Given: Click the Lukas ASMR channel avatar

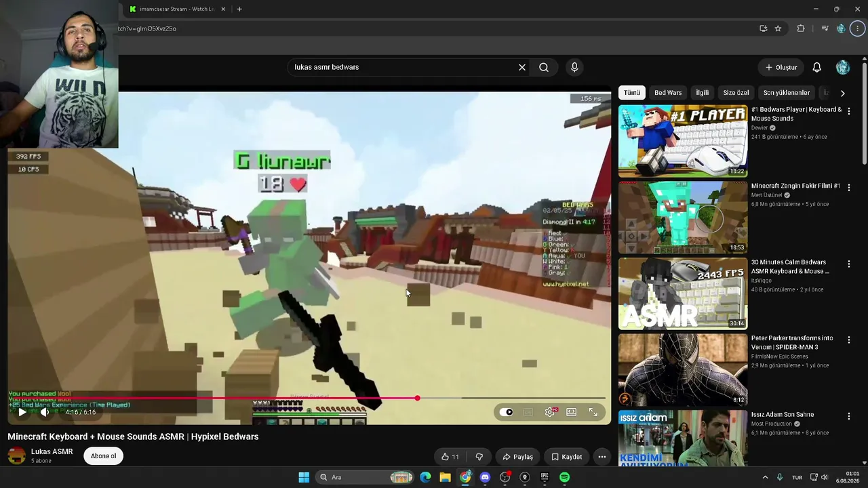Looking at the screenshot, I should click(16, 456).
